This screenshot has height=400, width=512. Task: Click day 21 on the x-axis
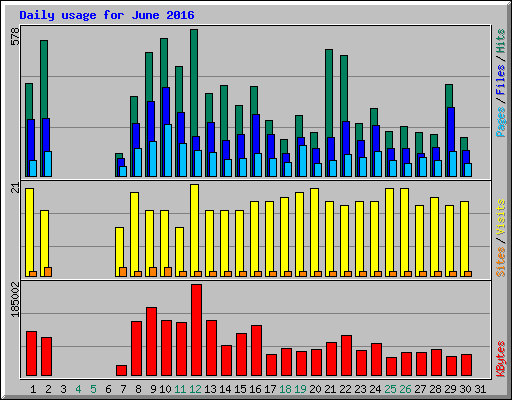330,389
